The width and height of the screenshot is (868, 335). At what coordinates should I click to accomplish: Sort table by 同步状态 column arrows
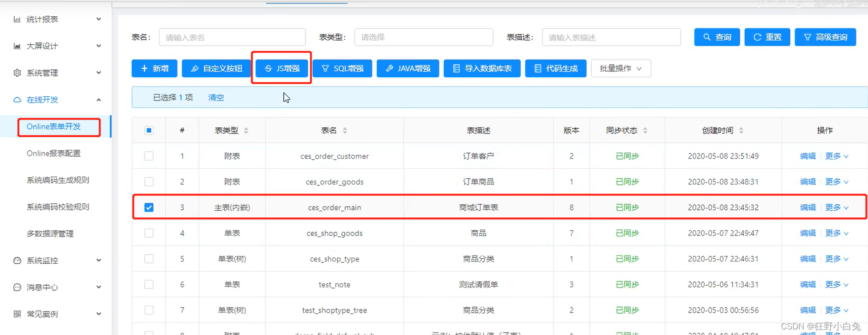[x=645, y=131]
